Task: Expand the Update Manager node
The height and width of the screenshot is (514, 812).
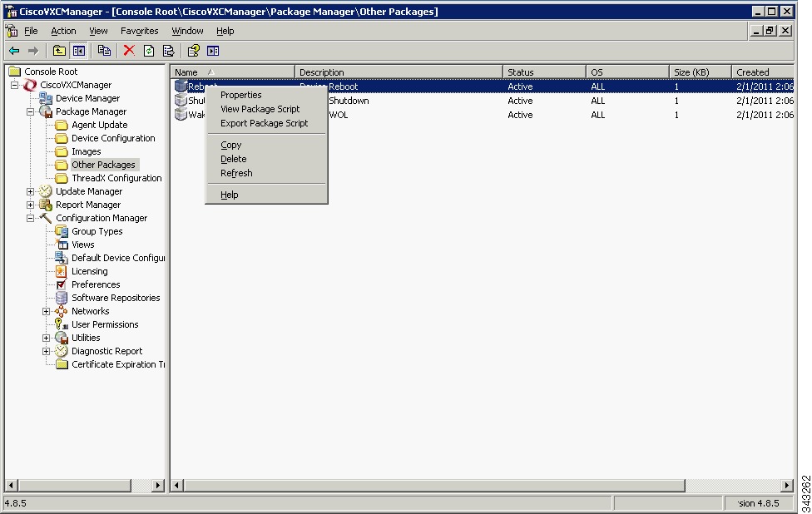Action: point(31,191)
